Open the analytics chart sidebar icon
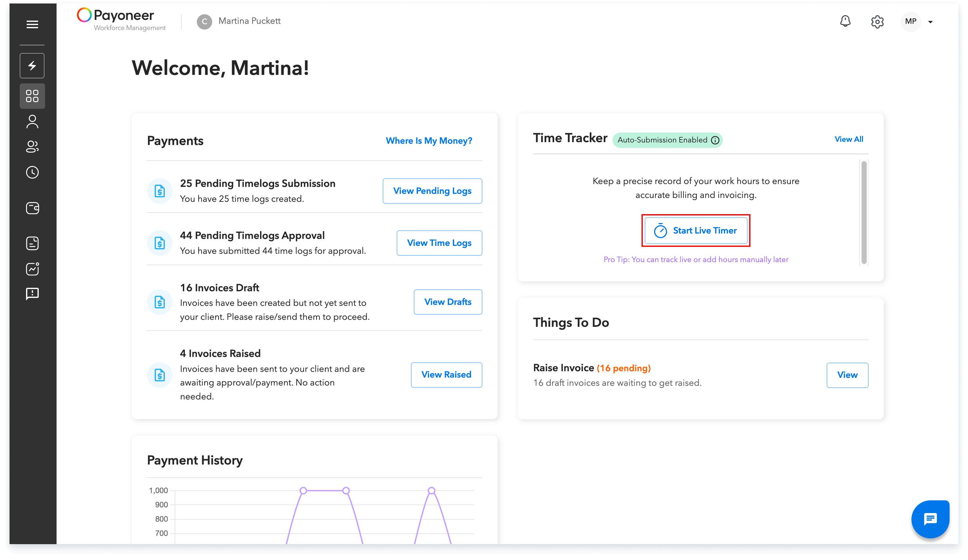This screenshot has height=560, width=968. [x=32, y=269]
